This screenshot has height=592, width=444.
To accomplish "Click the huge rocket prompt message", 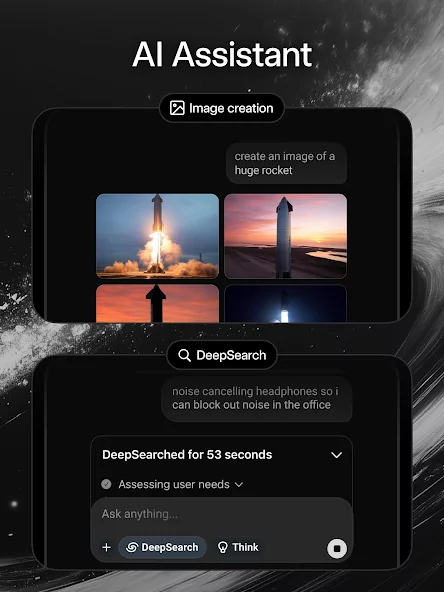I will coord(286,163).
